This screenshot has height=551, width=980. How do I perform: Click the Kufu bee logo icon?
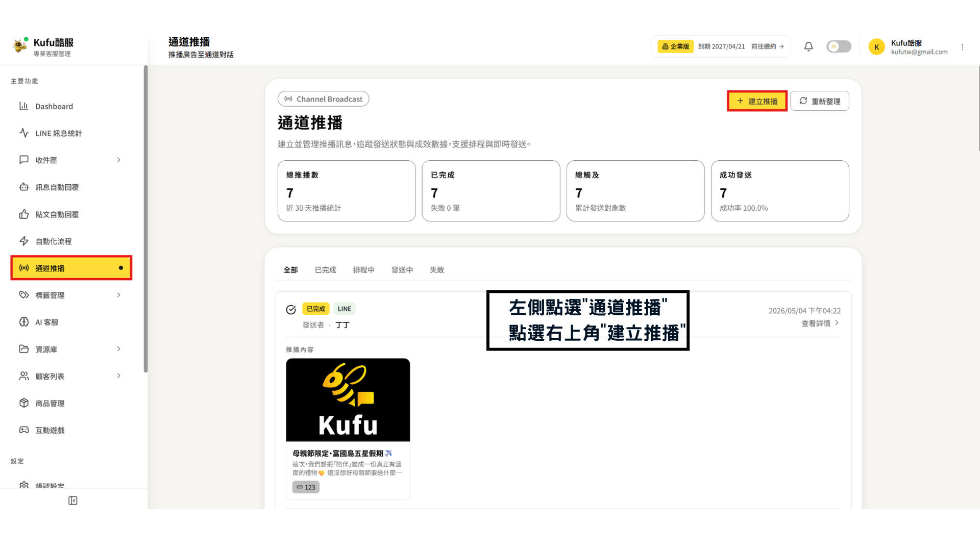20,45
